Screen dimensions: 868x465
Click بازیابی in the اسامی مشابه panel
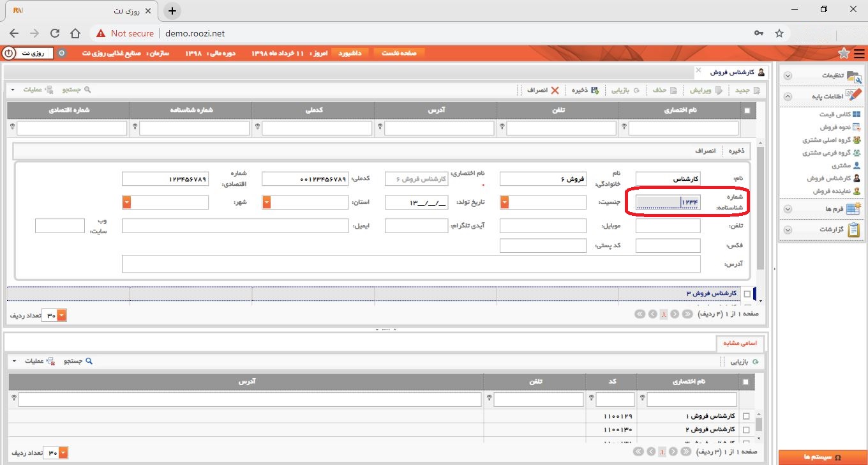coord(744,362)
